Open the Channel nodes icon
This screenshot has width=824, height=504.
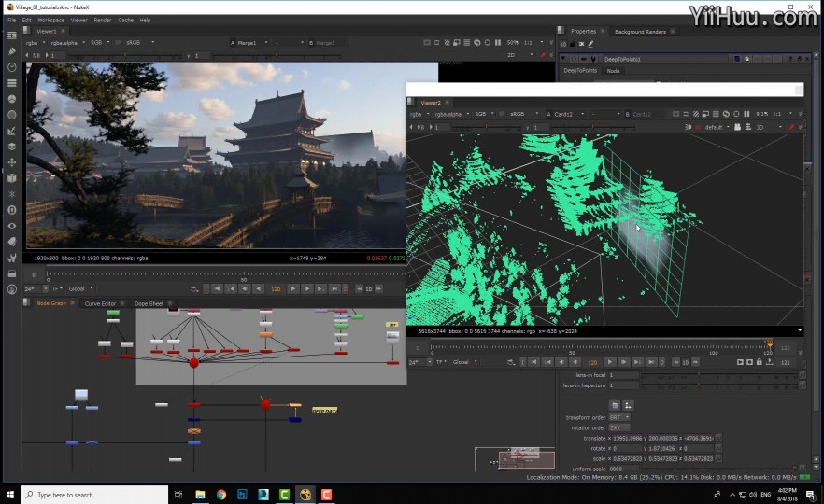click(11, 83)
